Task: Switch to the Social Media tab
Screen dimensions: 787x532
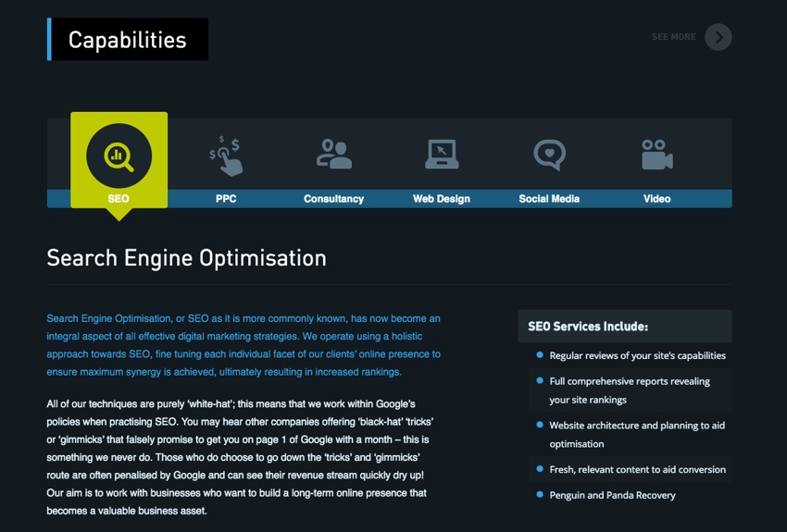Action: coord(549,199)
